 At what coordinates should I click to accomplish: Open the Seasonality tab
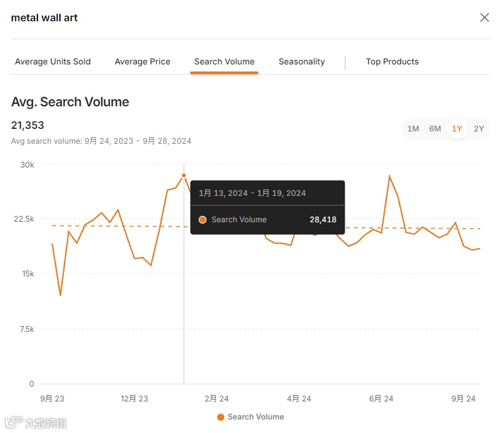(302, 61)
